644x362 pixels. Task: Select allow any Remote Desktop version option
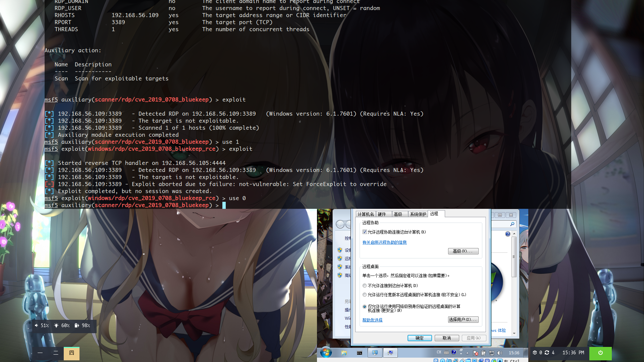(365, 295)
